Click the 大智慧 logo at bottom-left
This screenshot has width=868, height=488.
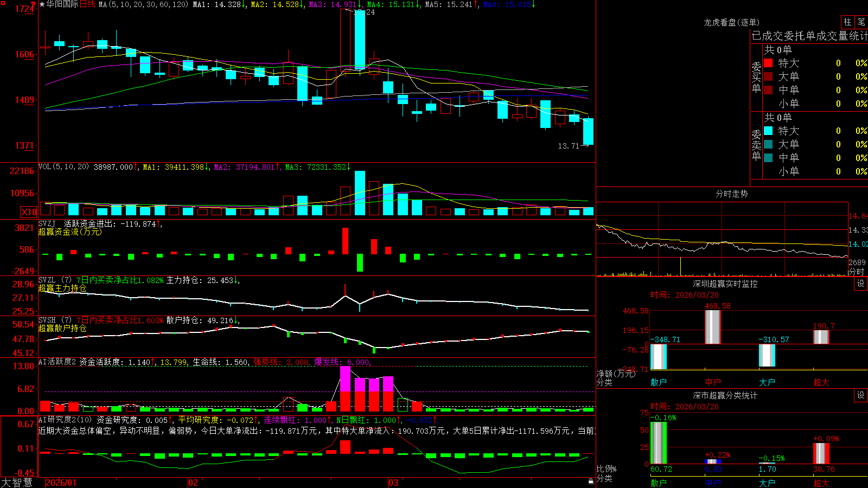tap(17, 482)
